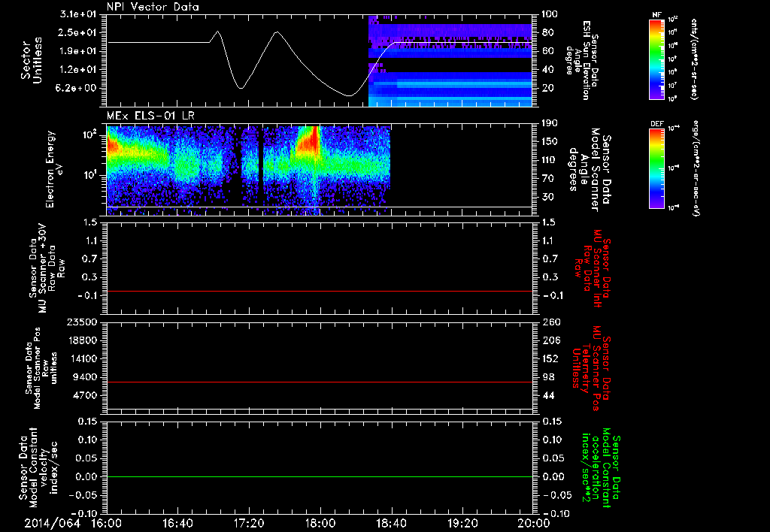The width and height of the screenshot is (770, 532).
Task: Select the 17:20 time axis label
Action: coord(249,523)
